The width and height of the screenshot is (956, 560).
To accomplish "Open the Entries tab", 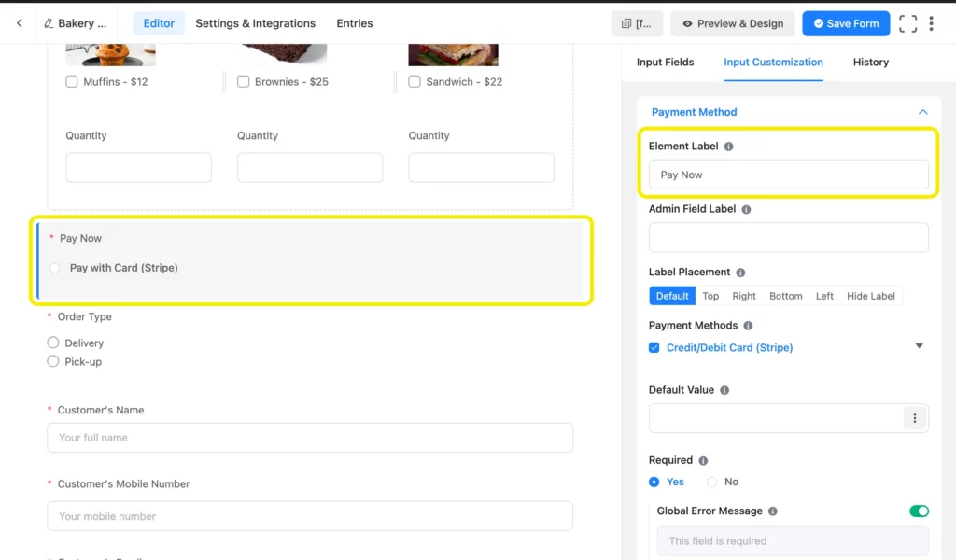I will pos(354,23).
